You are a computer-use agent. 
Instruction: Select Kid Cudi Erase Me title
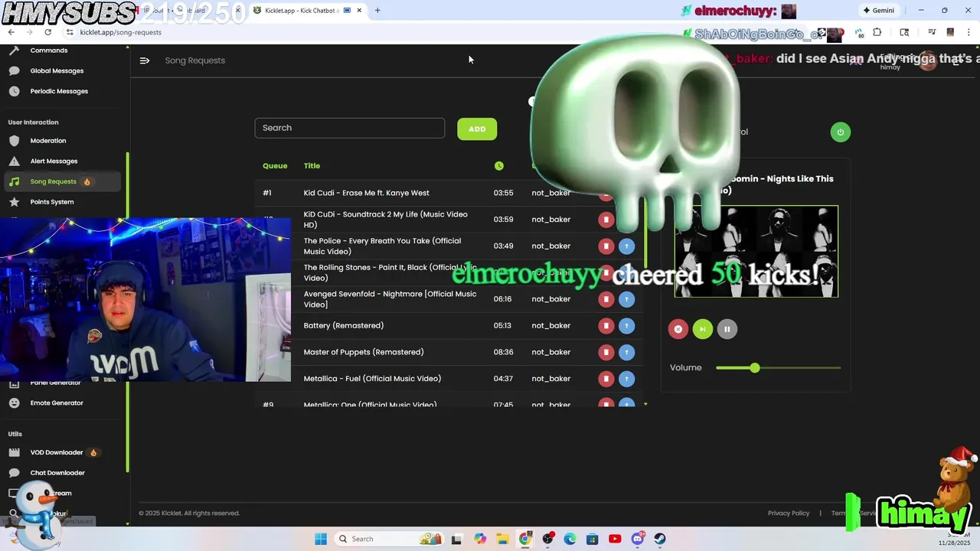[366, 193]
